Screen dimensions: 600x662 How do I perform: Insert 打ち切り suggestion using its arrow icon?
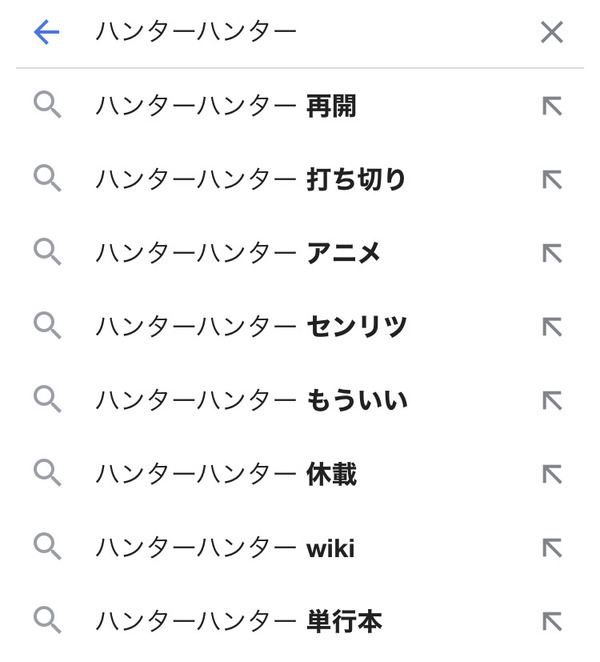click(x=551, y=180)
